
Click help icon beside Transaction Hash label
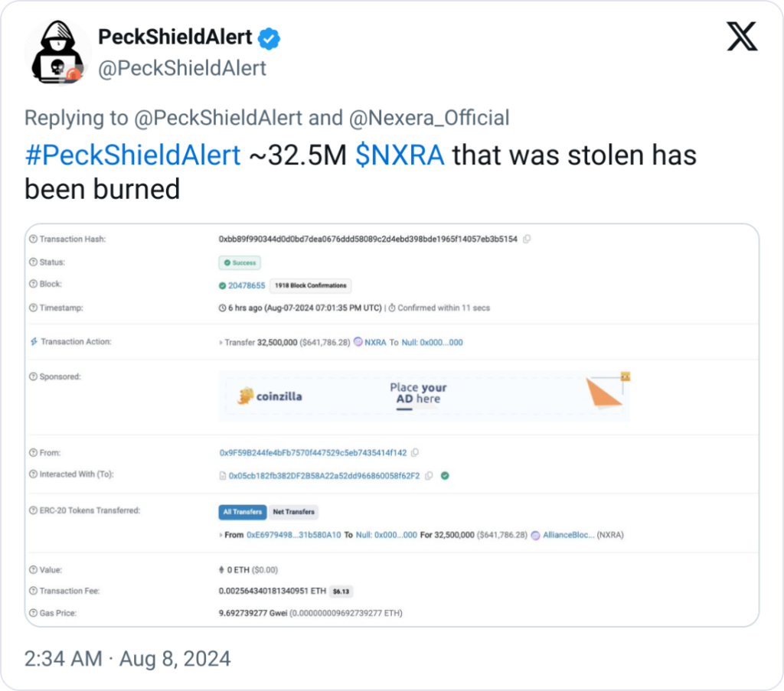pos(33,240)
